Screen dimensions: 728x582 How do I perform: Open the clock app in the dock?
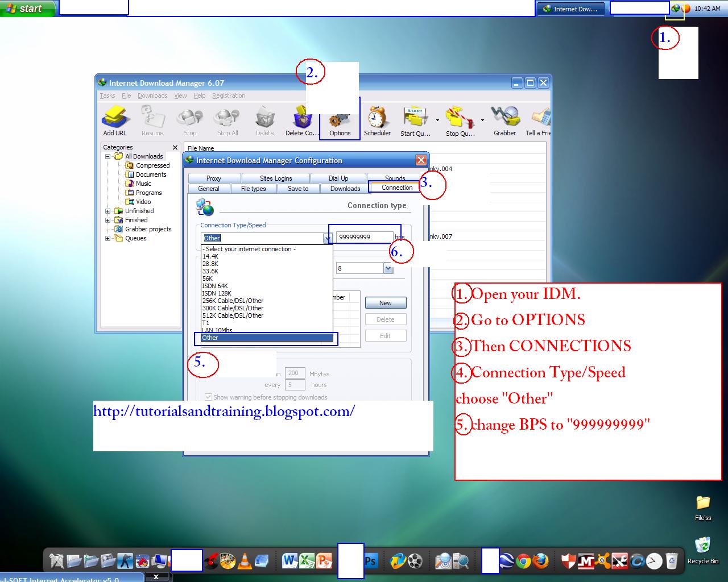point(654,561)
